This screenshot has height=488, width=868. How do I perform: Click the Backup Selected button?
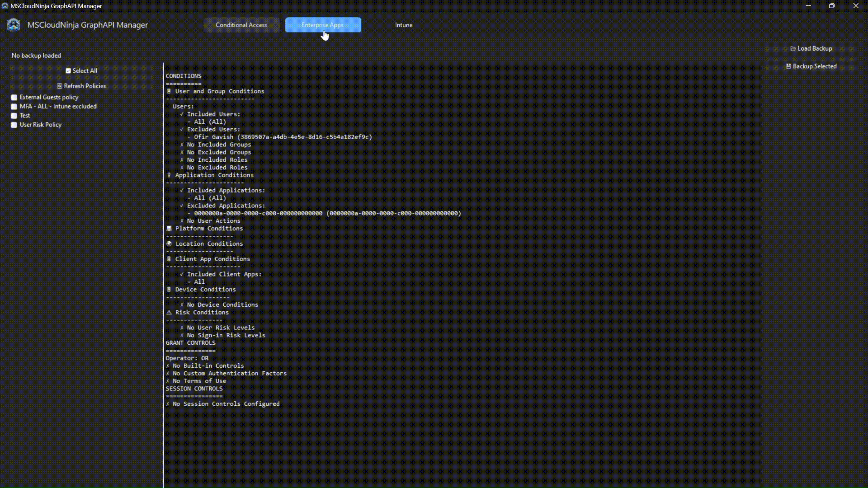811,66
